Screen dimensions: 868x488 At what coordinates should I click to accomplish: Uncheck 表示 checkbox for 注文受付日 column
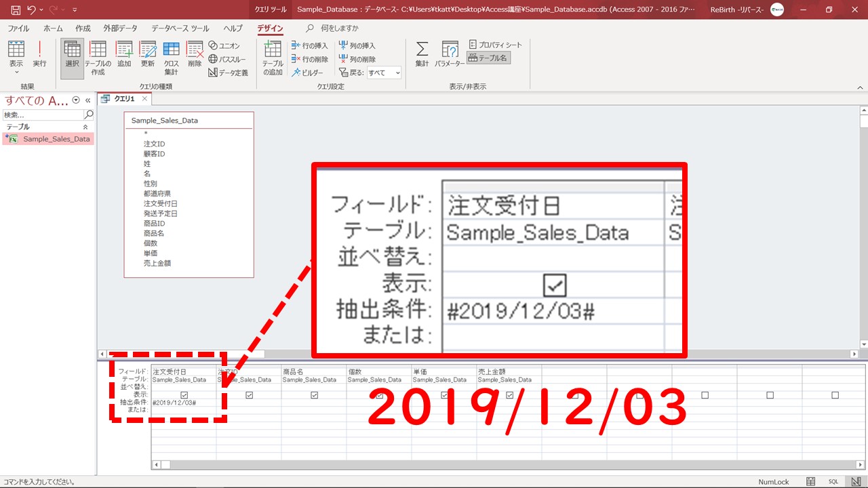(184, 395)
